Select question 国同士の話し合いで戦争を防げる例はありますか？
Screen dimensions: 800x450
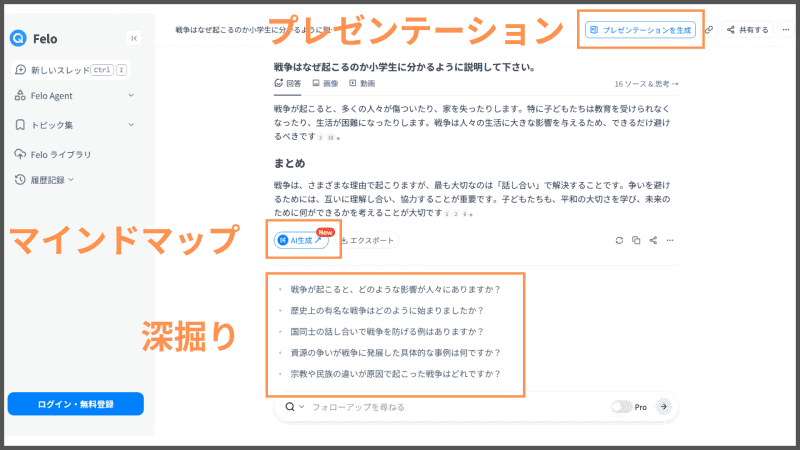tap(387, 332)
